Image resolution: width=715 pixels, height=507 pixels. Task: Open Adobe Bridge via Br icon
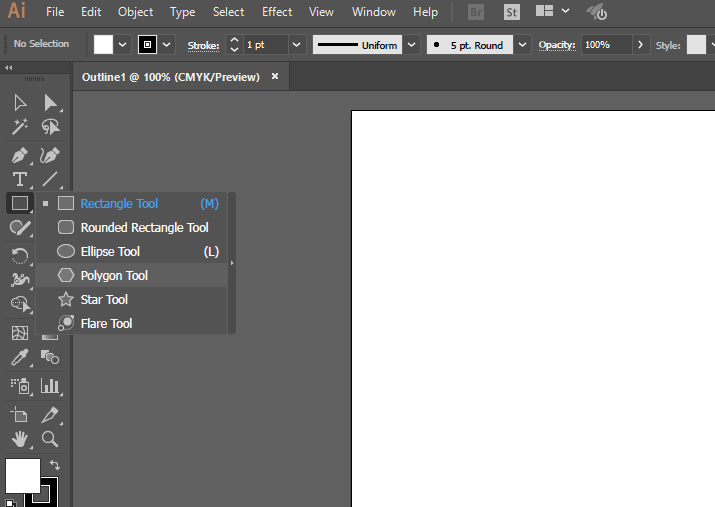[477, 12]
